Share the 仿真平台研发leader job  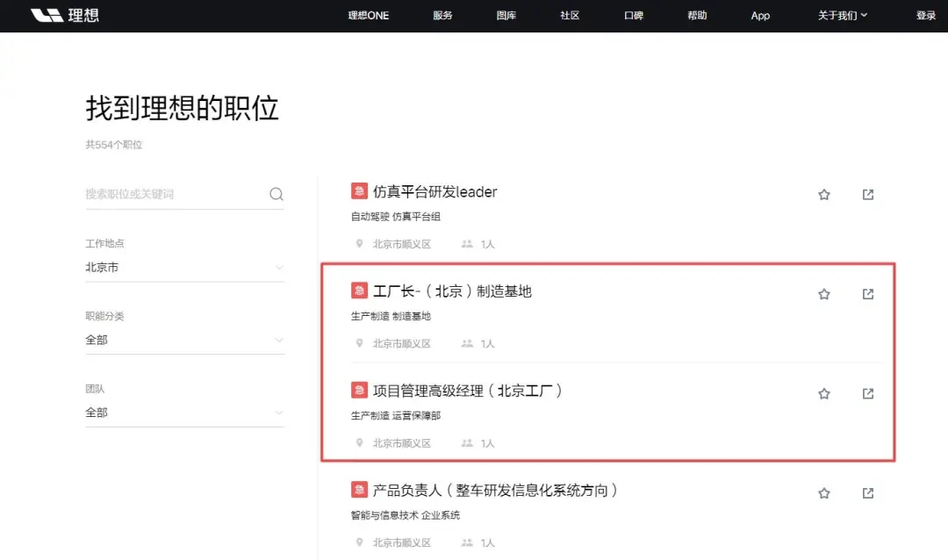868,195
